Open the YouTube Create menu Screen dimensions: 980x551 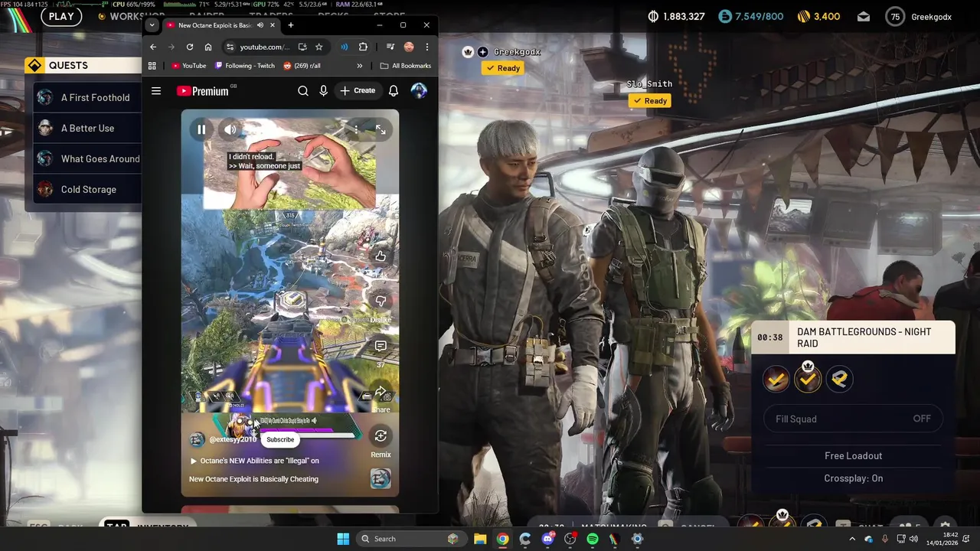(x=358, y=90)
